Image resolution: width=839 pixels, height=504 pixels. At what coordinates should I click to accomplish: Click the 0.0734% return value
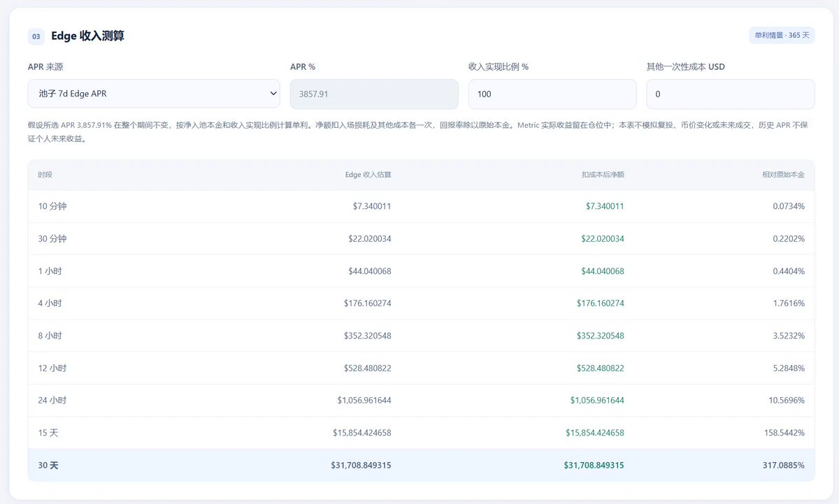(x=789, y=206)
